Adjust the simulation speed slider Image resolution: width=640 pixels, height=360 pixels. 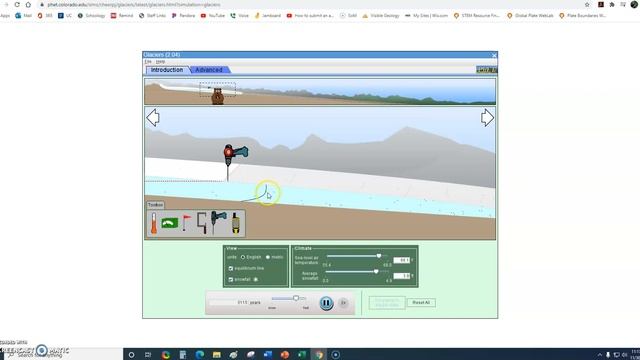(x=296, y=298)
